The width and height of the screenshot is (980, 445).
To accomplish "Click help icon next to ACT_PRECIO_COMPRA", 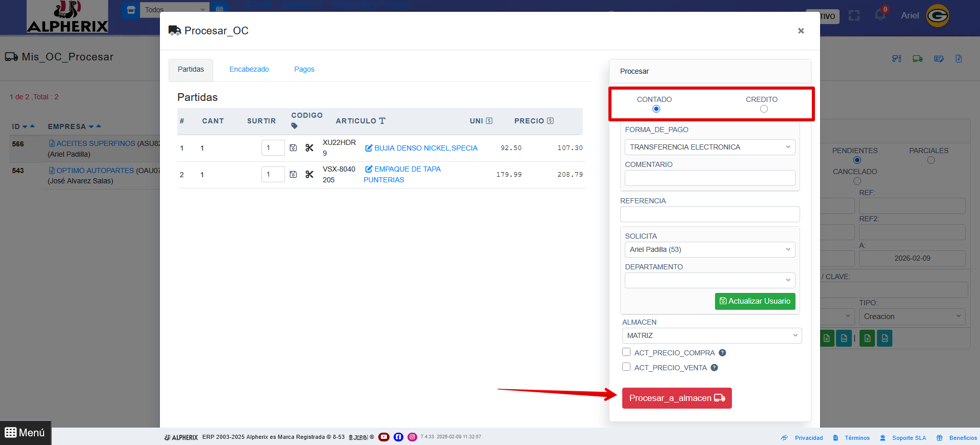I will coord(722,353).
